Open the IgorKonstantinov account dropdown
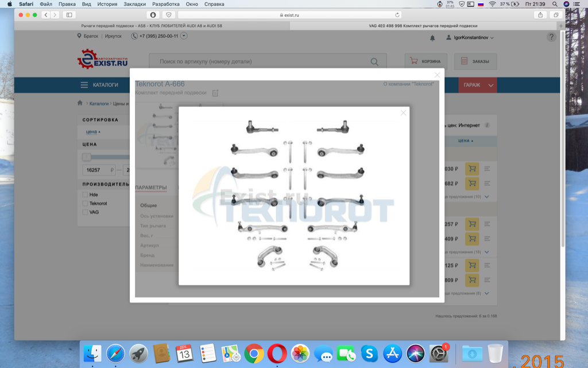 pos(470,37)
